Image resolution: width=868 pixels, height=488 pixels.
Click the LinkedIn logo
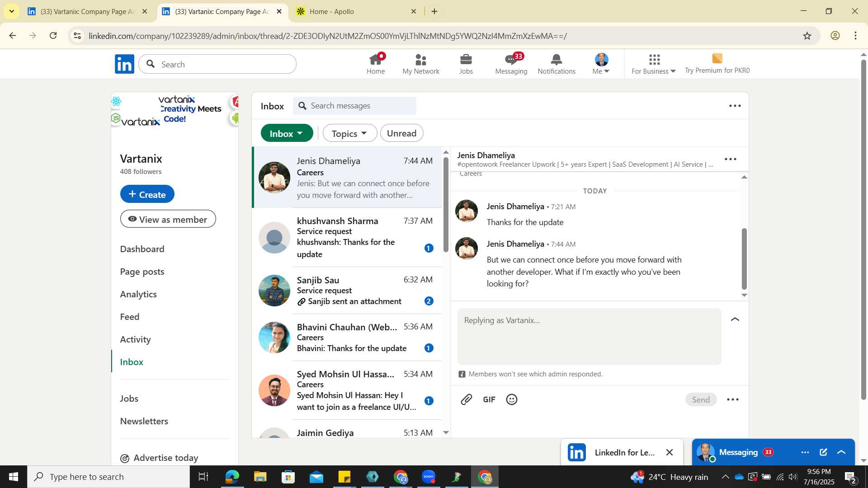[124, 64]
